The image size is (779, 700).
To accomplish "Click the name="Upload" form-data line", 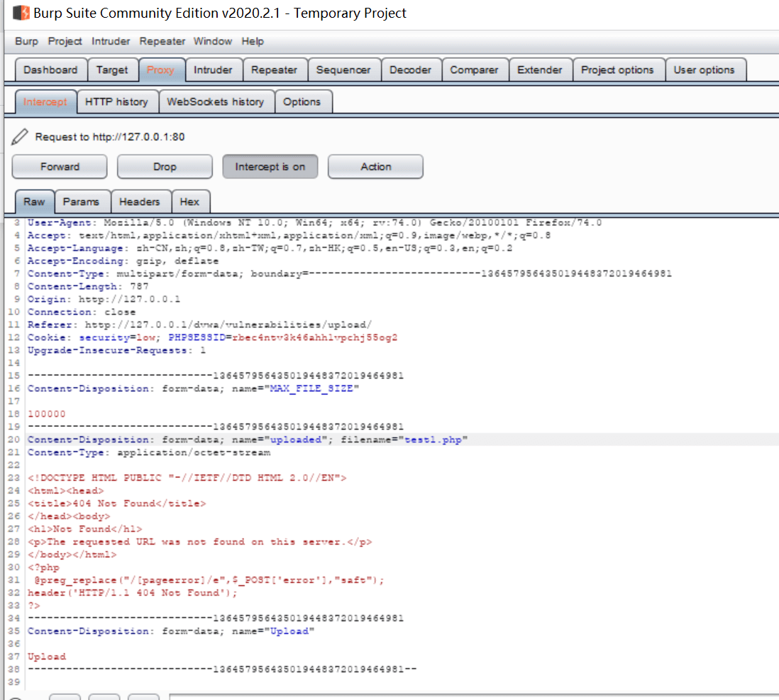I will tap(171, 631).
